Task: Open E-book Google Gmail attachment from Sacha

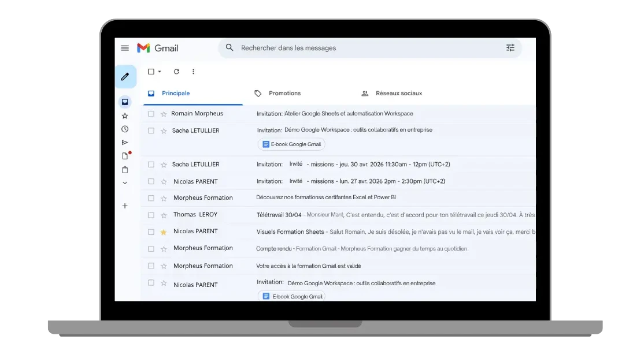Action: (x=291, y=144)
